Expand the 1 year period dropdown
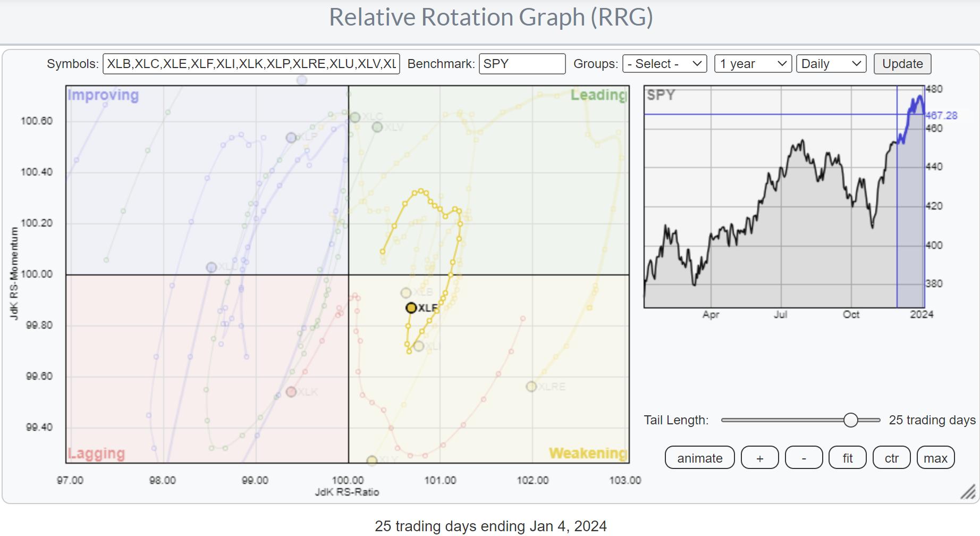The height and width of the screenshot is (536, 980). click(753, 64)
